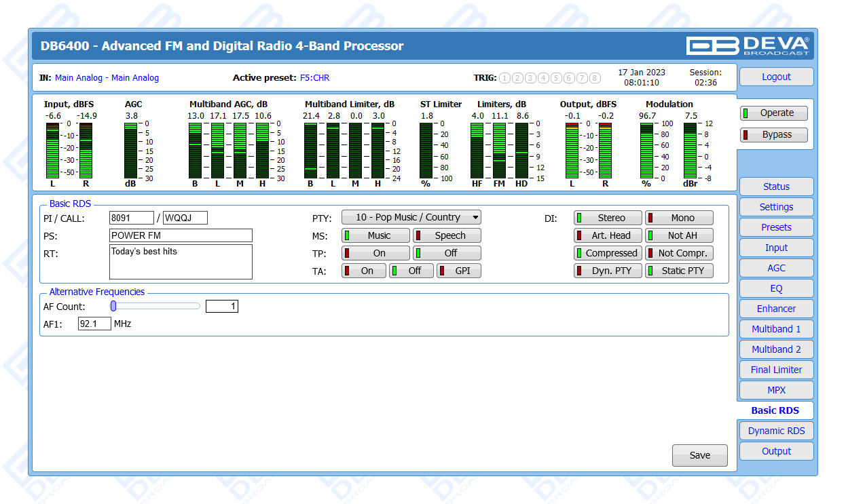The height and width of the screenshot is (504, 846).
Task: Enable TP On button
Action: coord(375,253)
